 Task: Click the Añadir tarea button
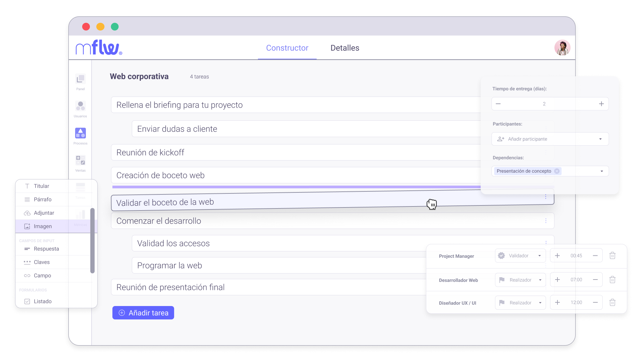pyautogui.click(x=143, y=312)
